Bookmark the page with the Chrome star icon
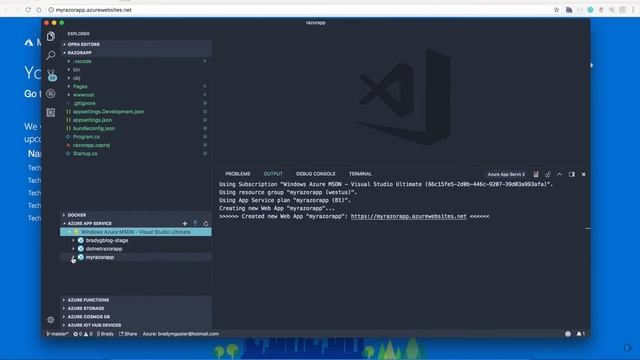This screenshot has height=360, width=640. 556,10
